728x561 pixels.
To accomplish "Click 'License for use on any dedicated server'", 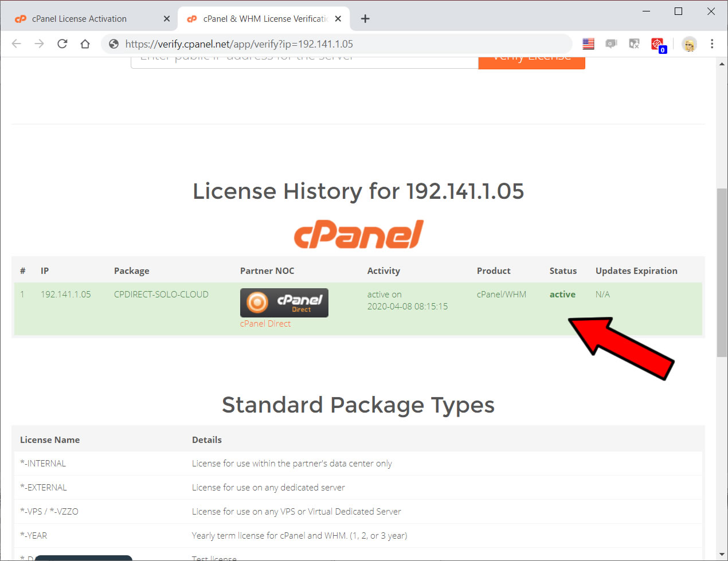I will [268, 488].
